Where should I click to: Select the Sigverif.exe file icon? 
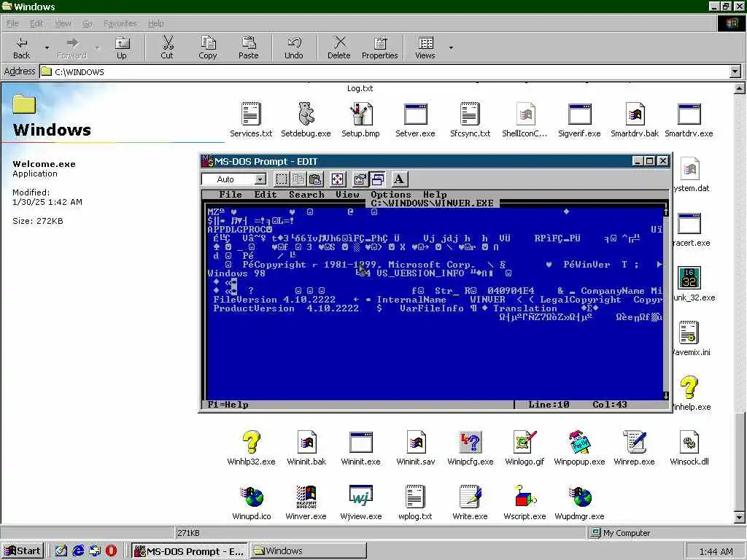click(579, 114)
